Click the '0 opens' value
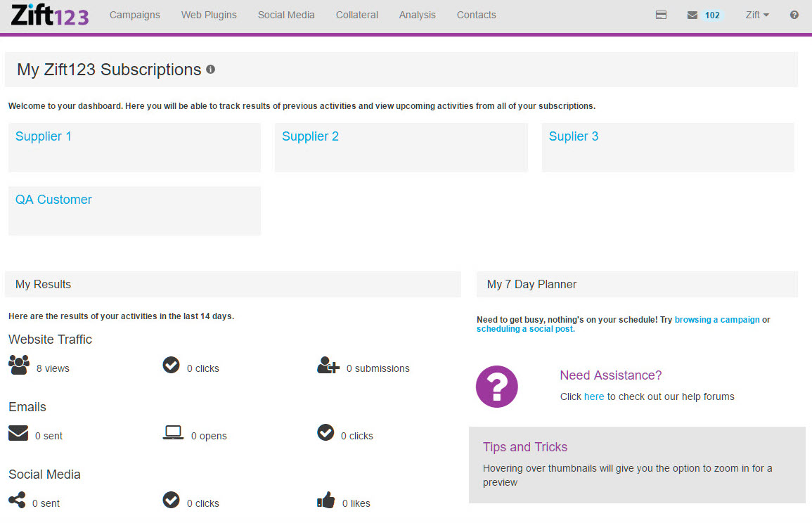The width and height of the screenshot is (812, 523). pyautogui.click(x=209, y=436)
